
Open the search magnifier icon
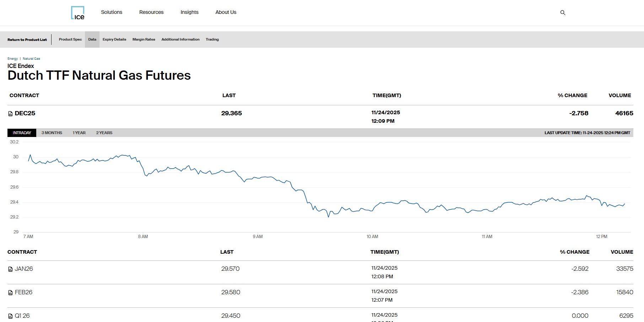click(x=563, y=13)
